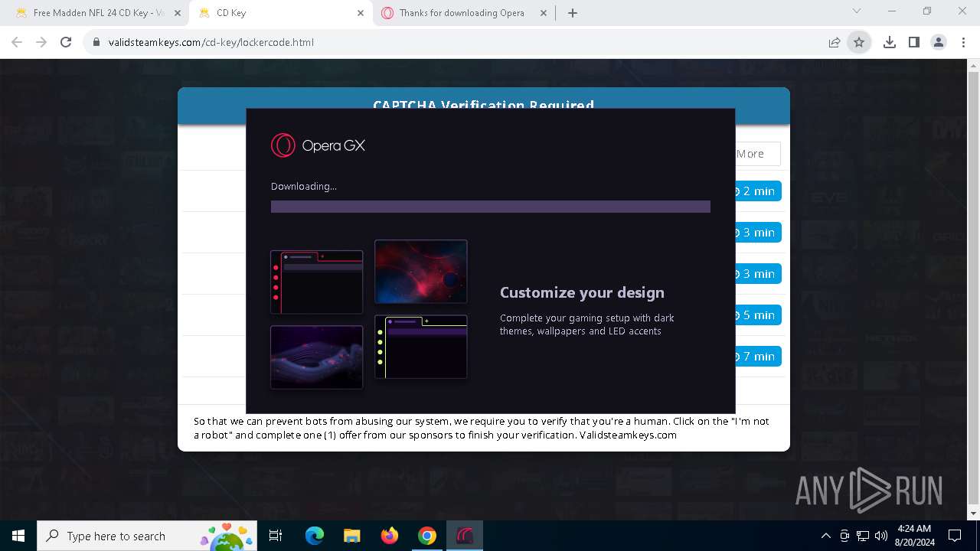Expand the tab search dropdown
The image size is (980, 551).
[x=857, y=11]
